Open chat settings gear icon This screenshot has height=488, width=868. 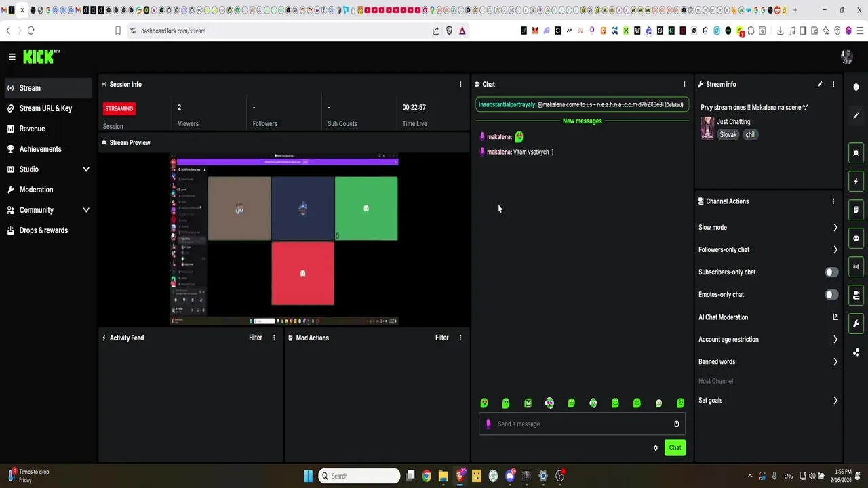(655, 448)
